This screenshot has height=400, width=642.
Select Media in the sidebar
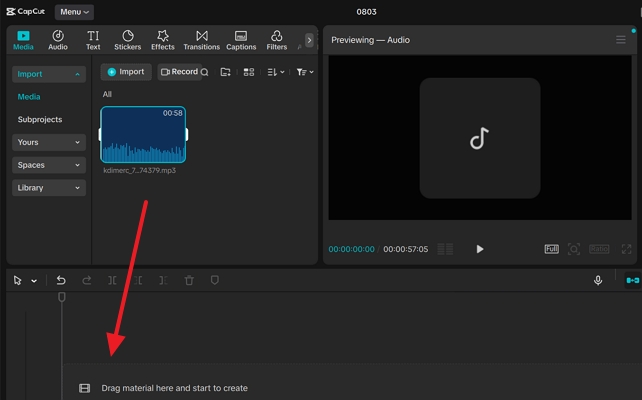click(29, 97)
